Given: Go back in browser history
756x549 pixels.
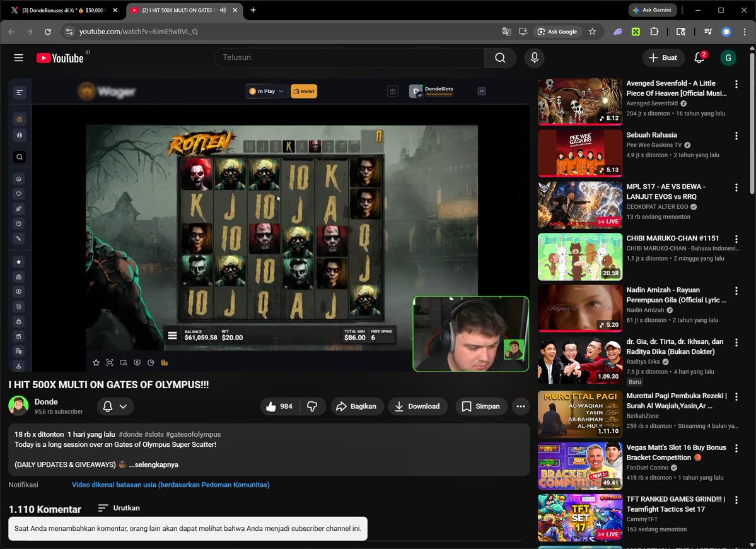Looking at the screenshot, I should [x=11, y=32].
